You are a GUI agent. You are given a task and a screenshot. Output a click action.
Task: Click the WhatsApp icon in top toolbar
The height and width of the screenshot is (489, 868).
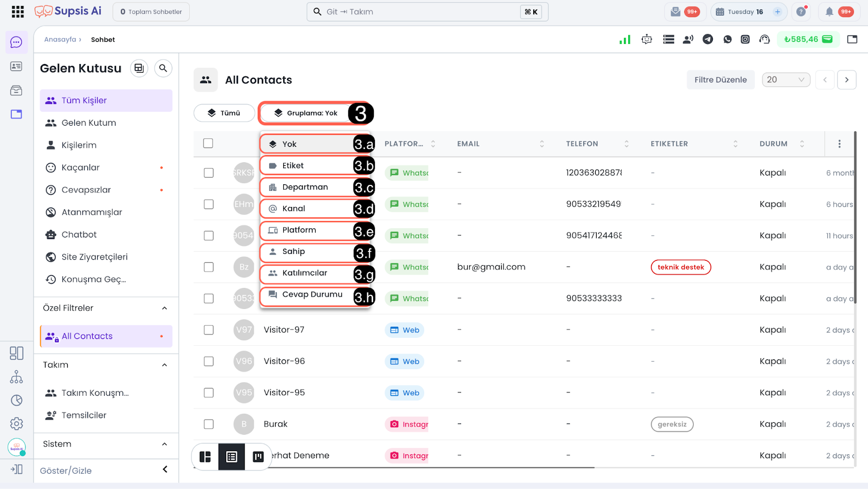point(727,39)
